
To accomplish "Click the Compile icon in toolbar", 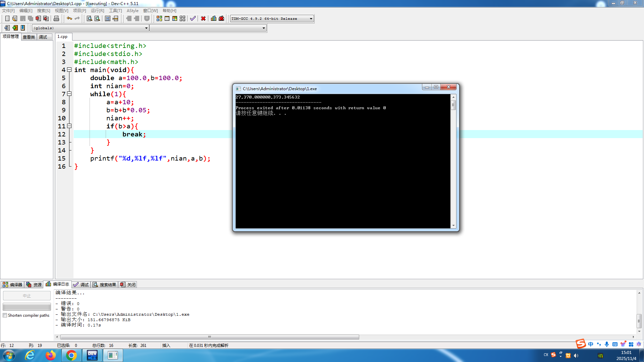I will pyautogui.click(x=159, y=18).
